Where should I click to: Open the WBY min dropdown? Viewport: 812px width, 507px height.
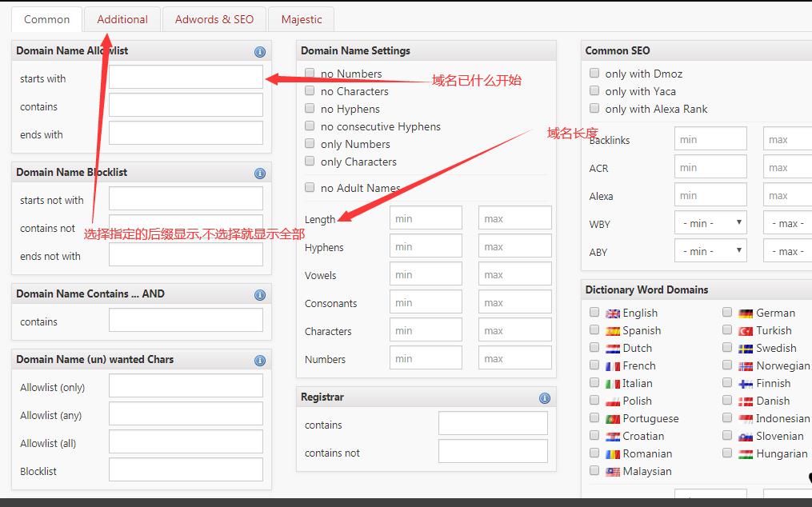tap(710, 223)
